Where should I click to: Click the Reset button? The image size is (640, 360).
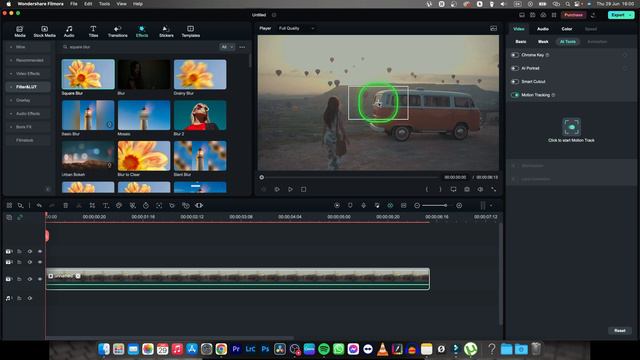point(620,331)
